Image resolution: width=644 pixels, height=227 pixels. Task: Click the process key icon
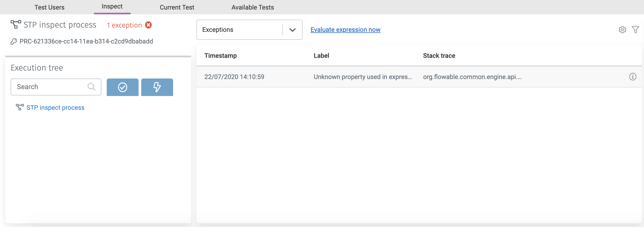tap(14, 41)
